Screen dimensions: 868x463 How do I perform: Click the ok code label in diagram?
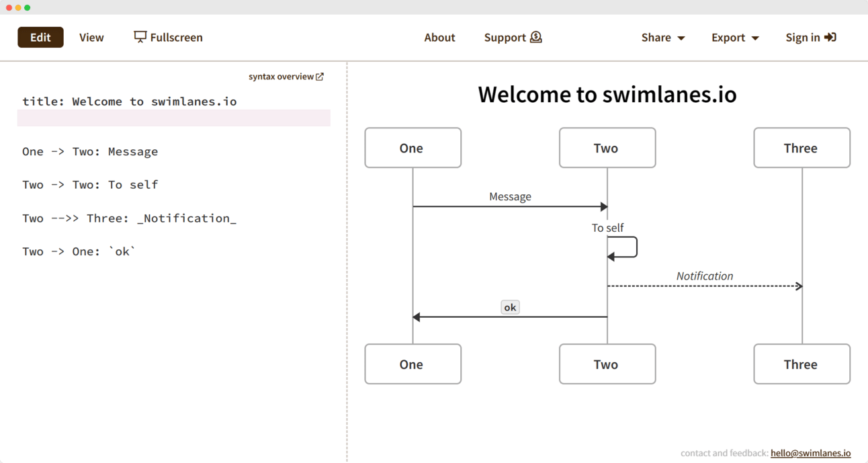tap(510, 308)
